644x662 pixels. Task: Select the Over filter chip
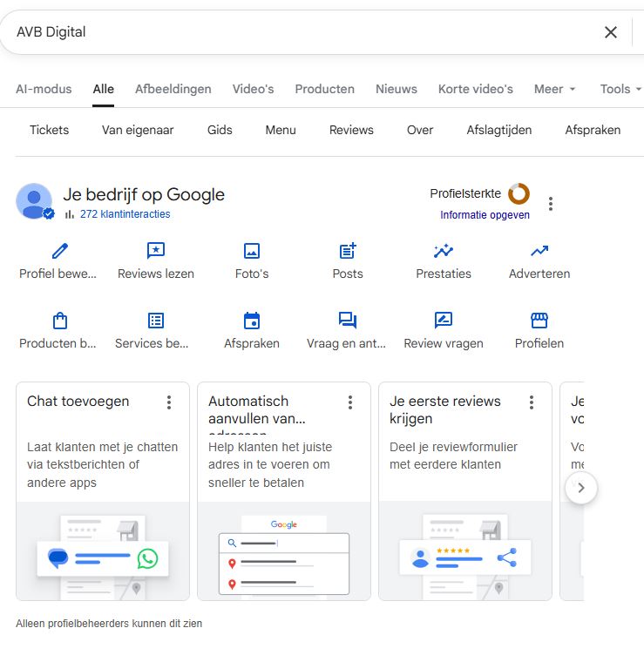[420, 130]
